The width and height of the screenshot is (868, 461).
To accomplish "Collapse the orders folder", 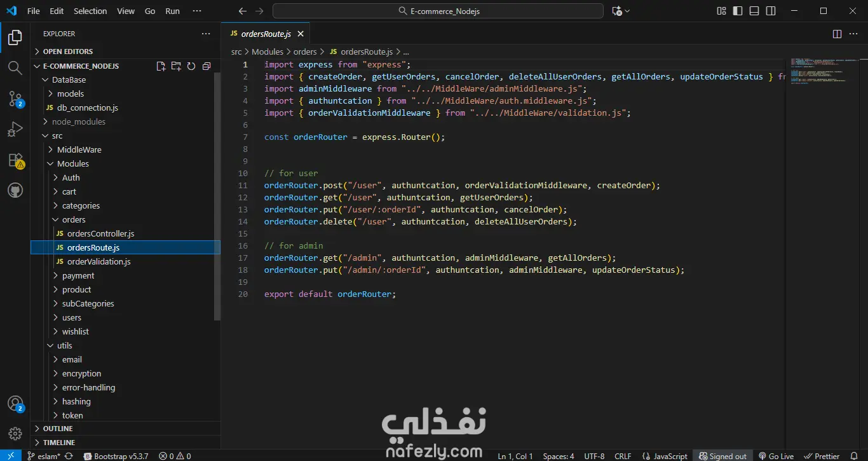I will click(74, 219).
